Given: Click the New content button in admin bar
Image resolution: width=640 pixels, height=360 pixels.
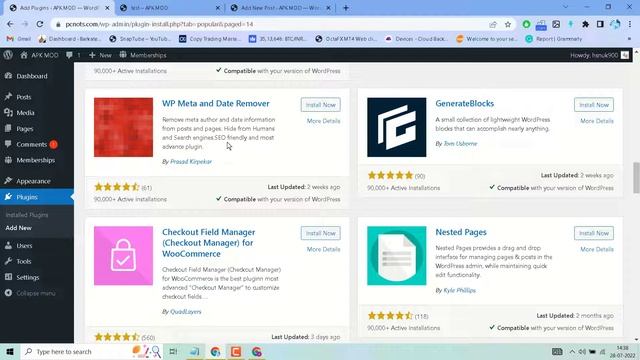Looking at the screenshot, I should (x=100, y=55).
